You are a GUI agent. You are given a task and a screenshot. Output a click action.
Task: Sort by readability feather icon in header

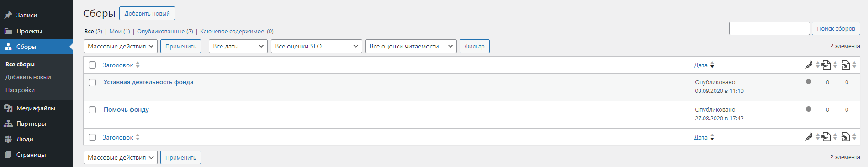tap(809, 65)
